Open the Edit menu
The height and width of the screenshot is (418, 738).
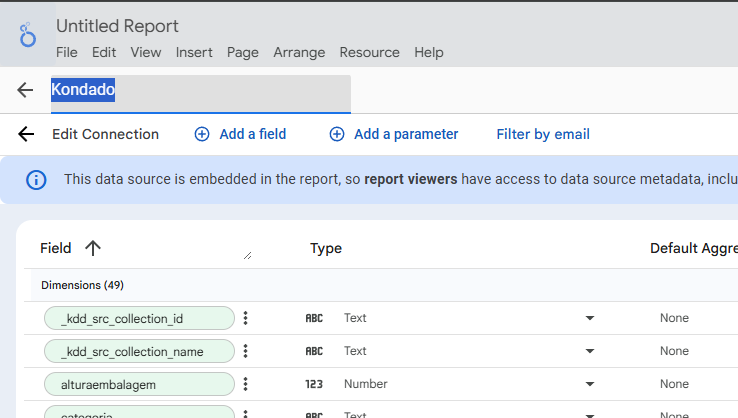[x=104, y=52]
